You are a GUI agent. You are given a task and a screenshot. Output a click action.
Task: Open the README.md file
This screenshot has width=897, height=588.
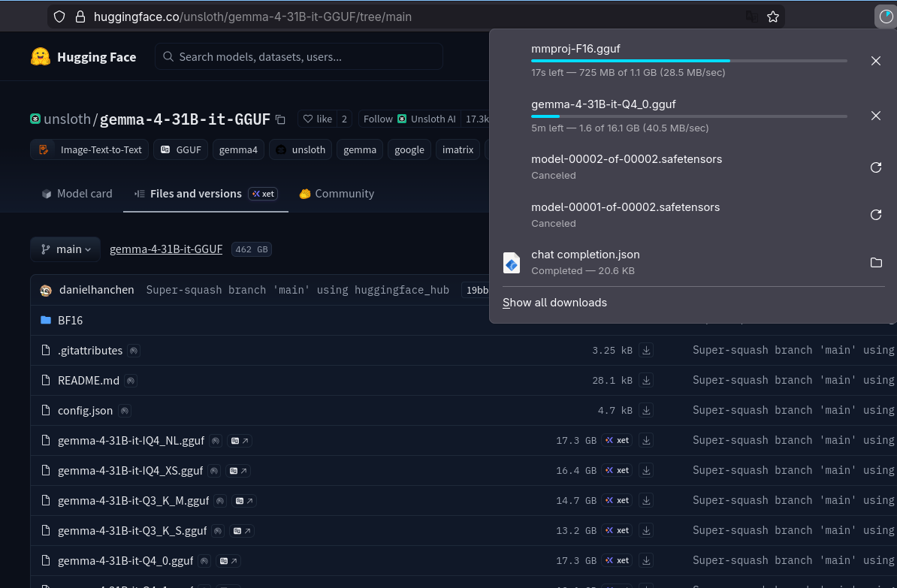[89, 381]
